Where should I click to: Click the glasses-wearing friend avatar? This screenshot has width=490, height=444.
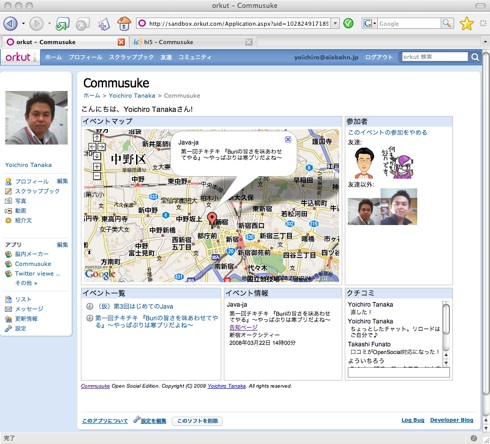tap(364, 163)
